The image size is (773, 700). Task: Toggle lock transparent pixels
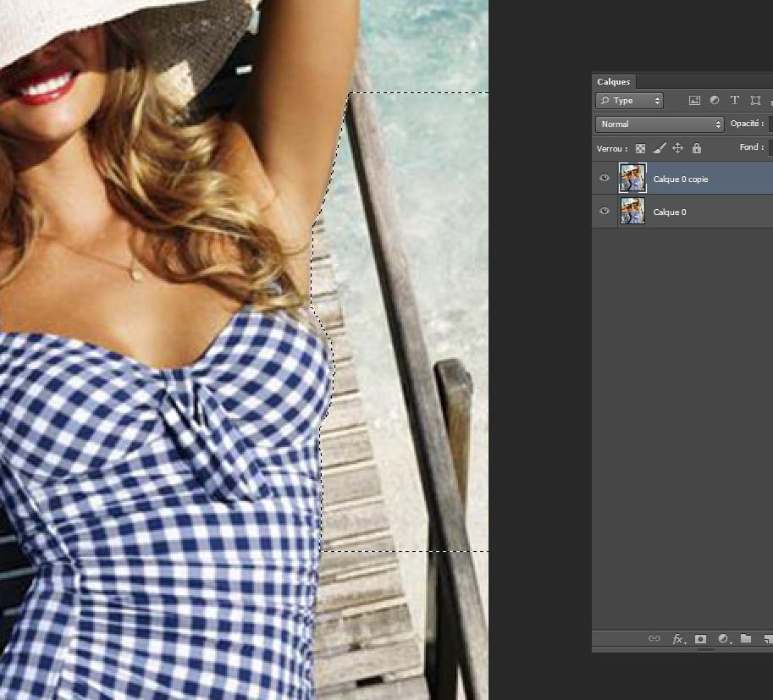pos(640,148)
